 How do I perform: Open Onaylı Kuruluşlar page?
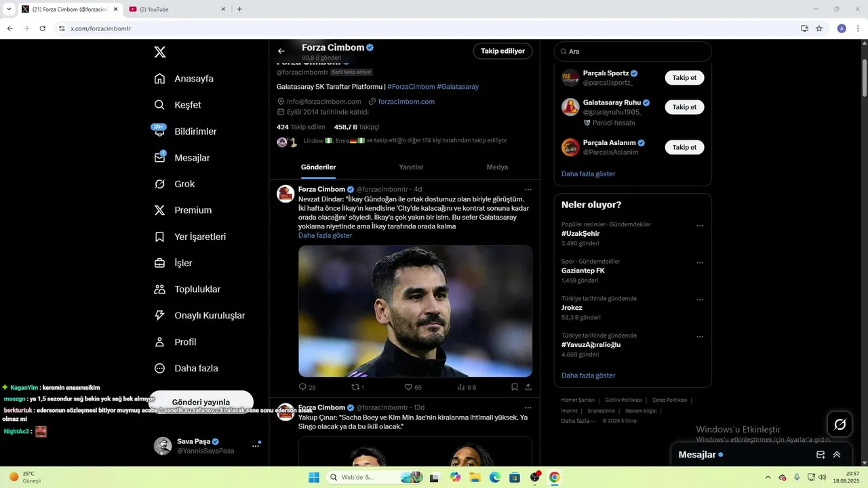click(x=200, y=315)
